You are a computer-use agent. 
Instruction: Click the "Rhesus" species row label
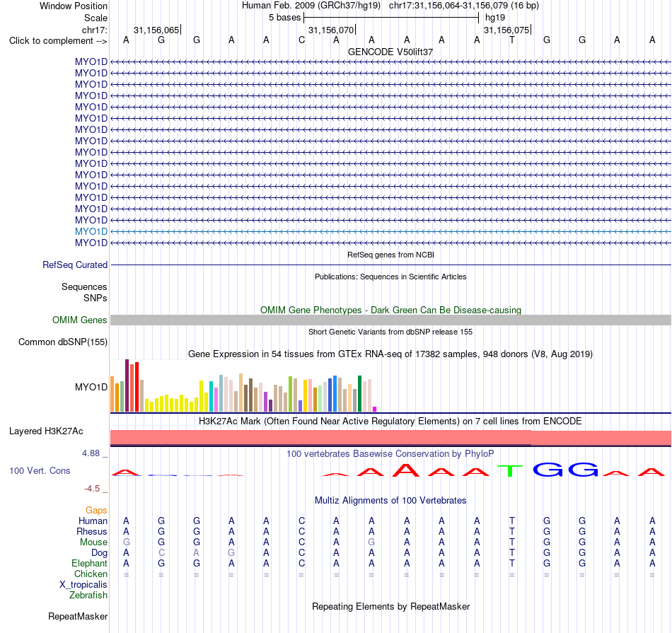92,531
